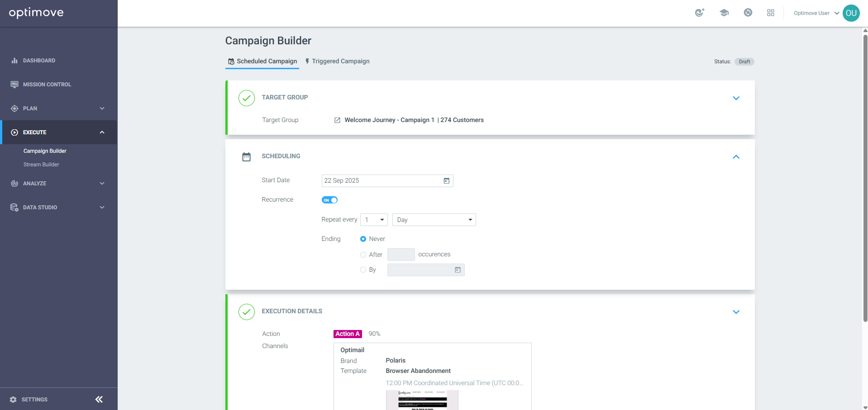This screenshot has height=410, width=868.
Task: Click the graduation cap academy icon
Action: 724,13
